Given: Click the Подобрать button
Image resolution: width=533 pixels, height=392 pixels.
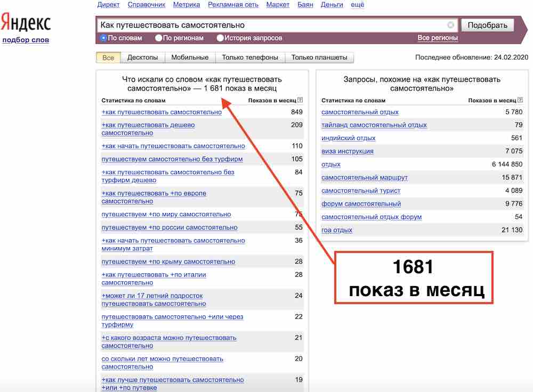Looking at the screenshot, I should pos(487,25).
